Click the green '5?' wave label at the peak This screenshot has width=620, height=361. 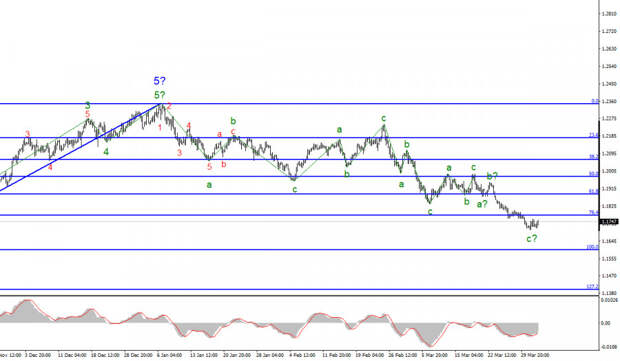coord(160,95)
